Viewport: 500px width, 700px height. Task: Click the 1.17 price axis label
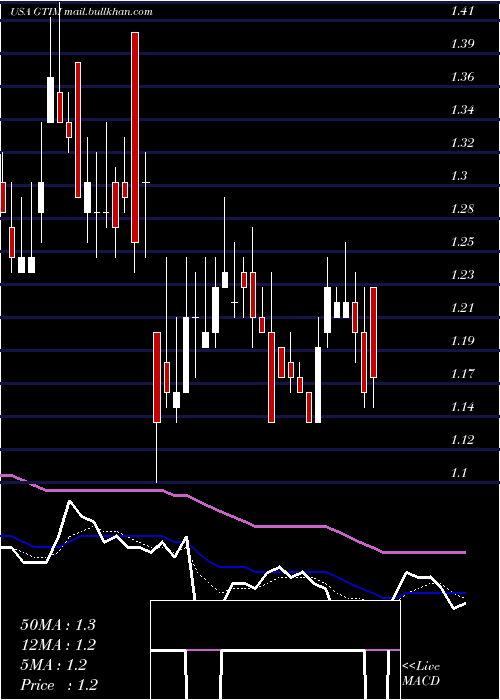point(462,374)
